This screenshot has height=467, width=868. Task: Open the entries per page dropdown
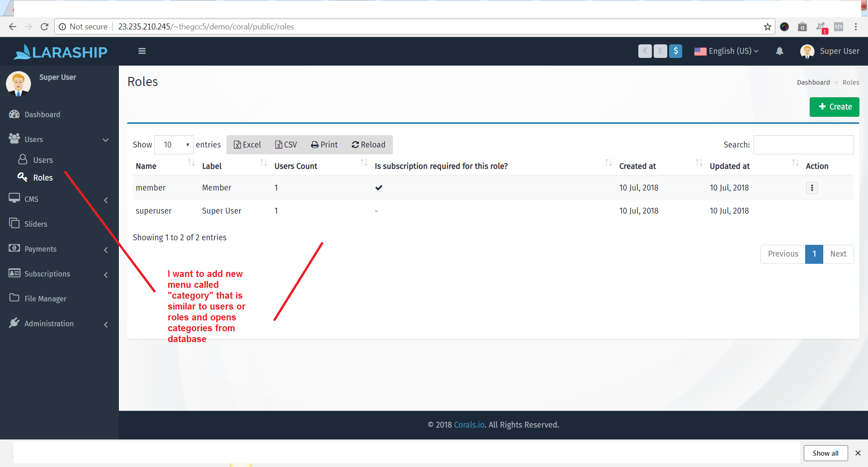pos(174,145)
